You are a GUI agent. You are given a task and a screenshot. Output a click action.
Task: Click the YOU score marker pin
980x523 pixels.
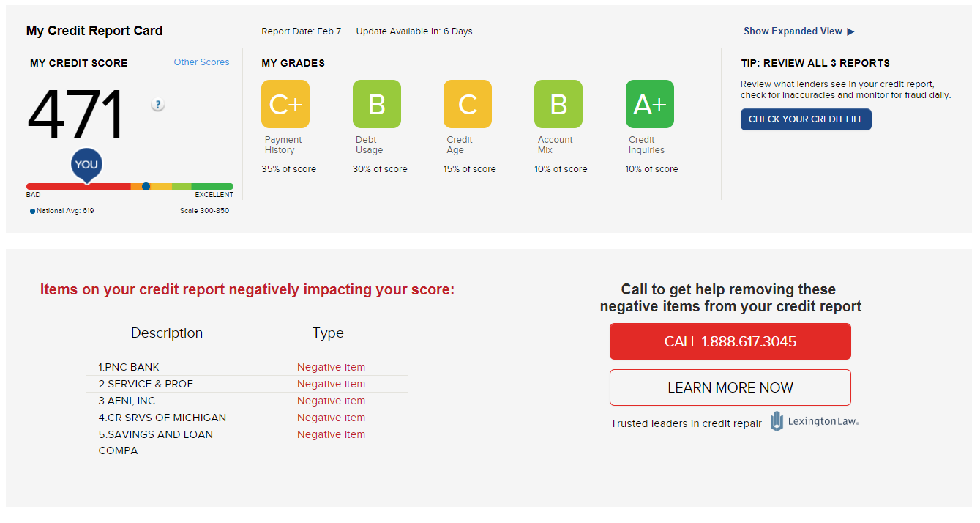(86, 165)
